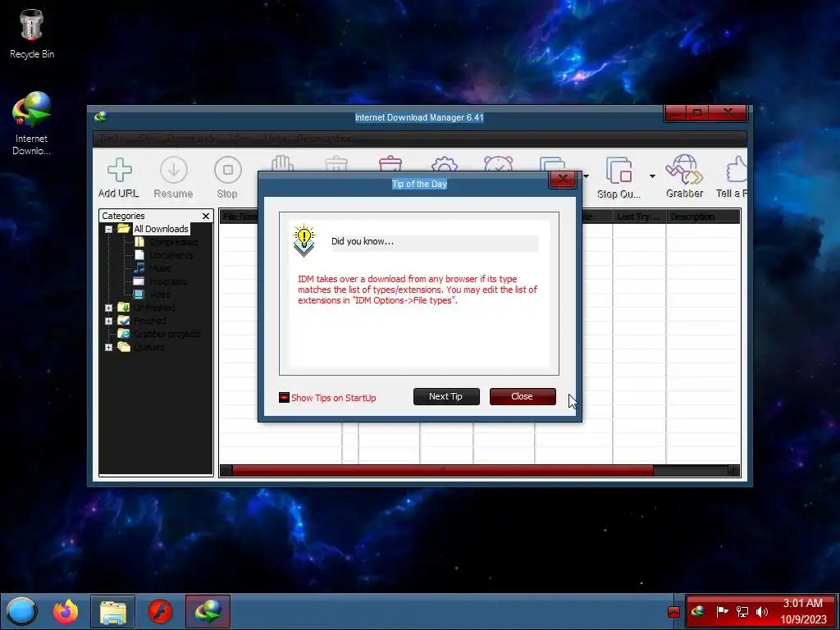Click the scrollbar right arrow
Screen dimensions: 840x630
(734, 470)
